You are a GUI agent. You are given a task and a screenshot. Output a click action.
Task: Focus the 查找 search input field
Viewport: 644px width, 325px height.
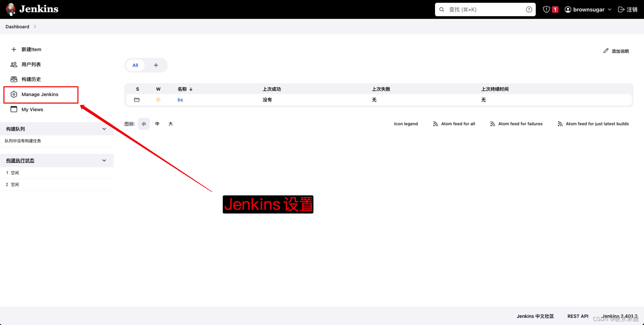tap(485, 9)
